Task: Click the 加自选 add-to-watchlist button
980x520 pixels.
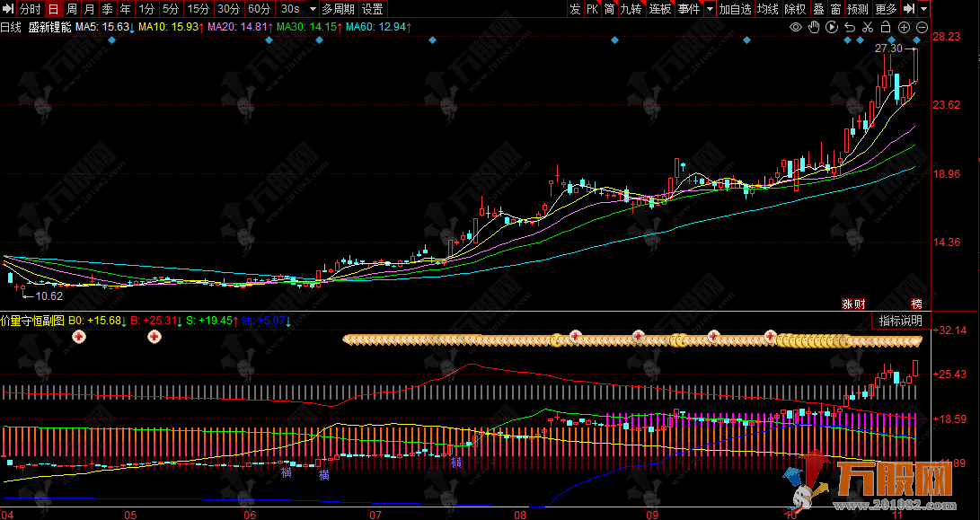Action: pos(735,9)
